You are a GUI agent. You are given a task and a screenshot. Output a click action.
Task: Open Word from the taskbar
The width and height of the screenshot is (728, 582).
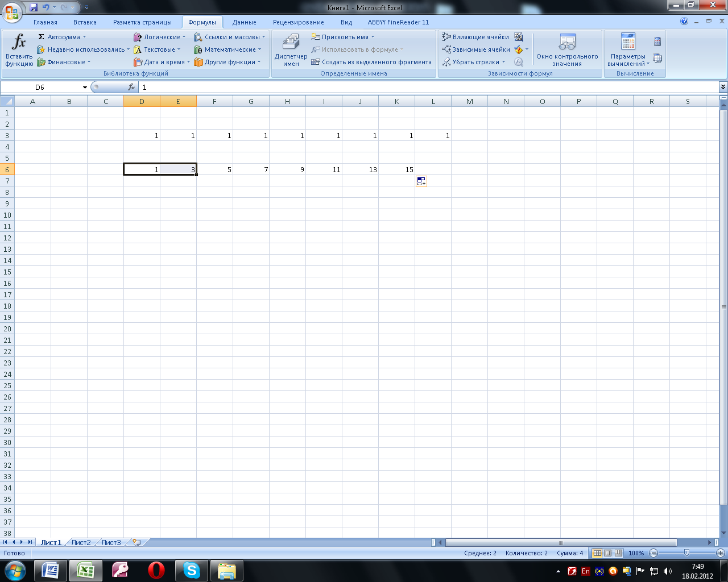pyautogui.click(x=51, y=570)
